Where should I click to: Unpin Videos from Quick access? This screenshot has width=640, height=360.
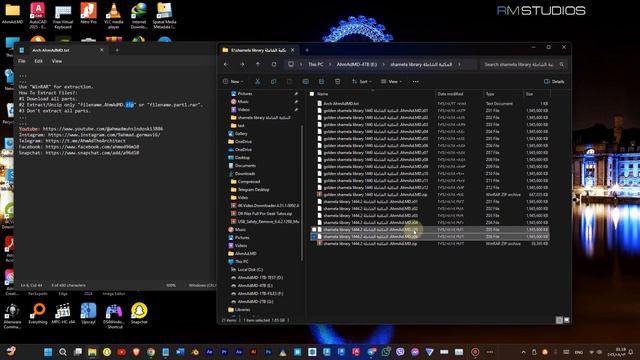[296, 110]
